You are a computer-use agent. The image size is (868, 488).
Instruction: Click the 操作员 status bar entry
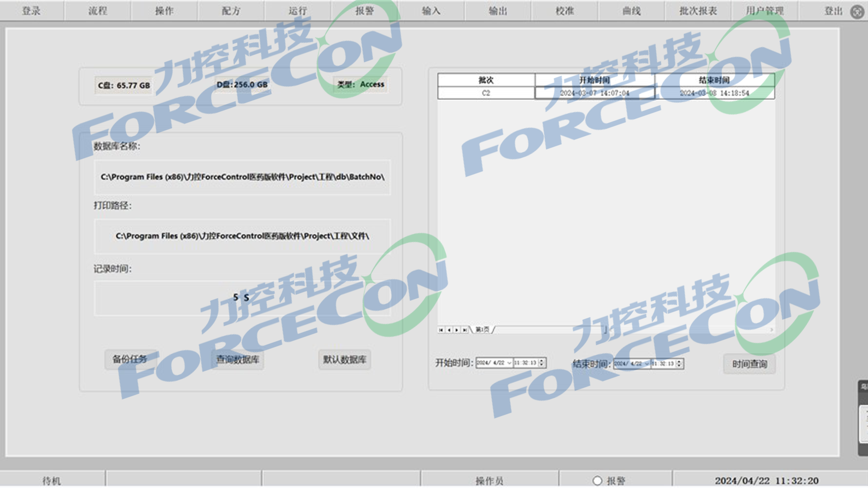click(x=489, y=481)
